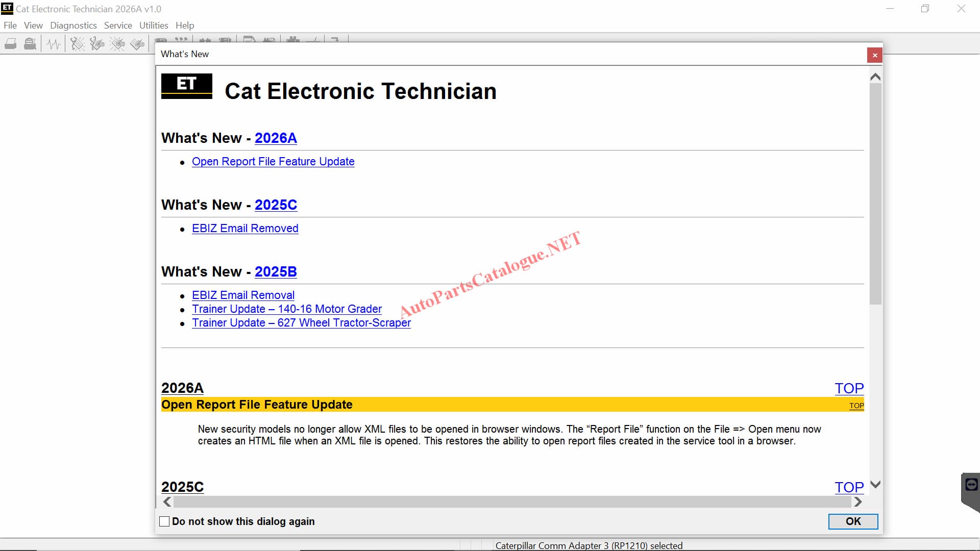The image size is (980, 551).
Task: Click the 2025C version heading link
Action: point(276,205)
